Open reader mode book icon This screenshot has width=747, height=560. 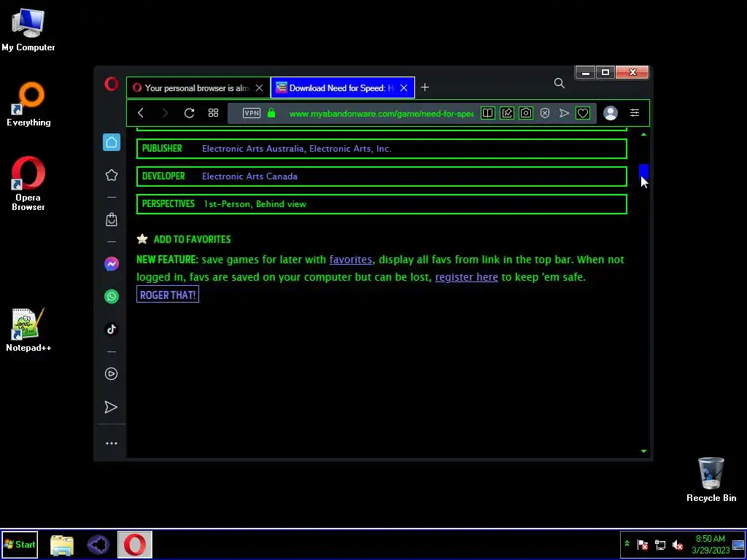487,113
